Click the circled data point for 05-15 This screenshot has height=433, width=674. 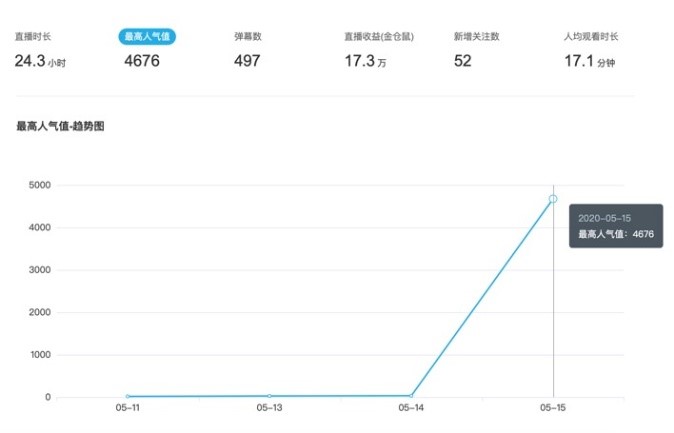[553, 199]
